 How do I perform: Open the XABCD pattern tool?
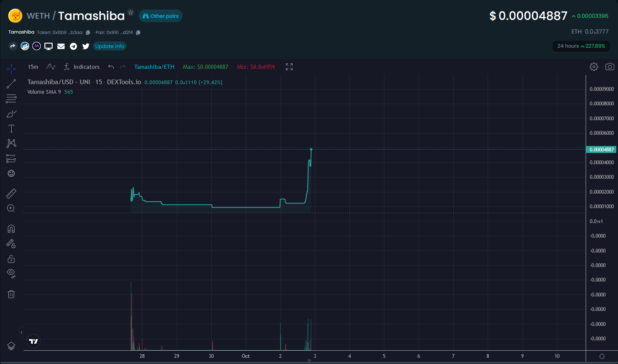pyautogui.click(x=11, y=143)
